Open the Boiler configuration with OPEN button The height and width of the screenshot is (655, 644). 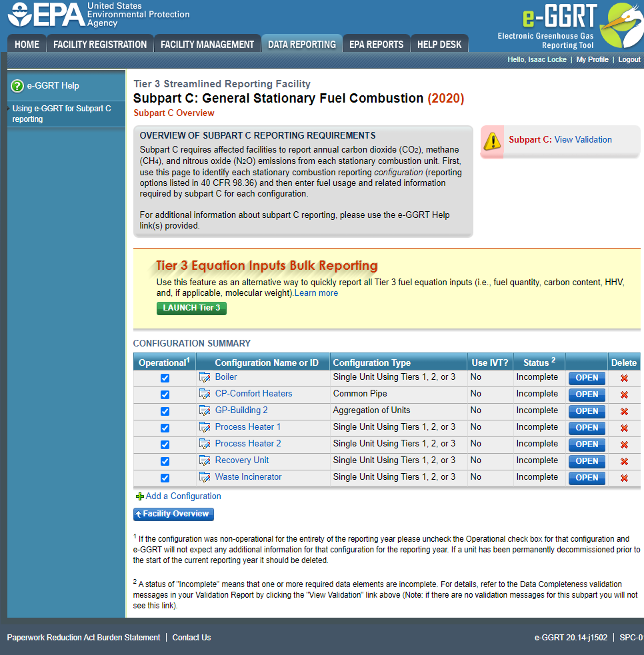[587, 378]
